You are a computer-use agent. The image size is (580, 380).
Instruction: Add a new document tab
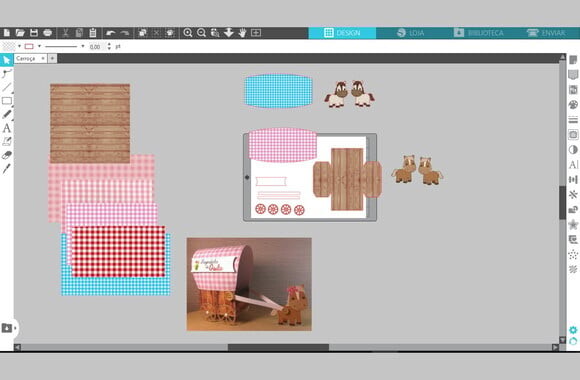click(x=52, y=58)
